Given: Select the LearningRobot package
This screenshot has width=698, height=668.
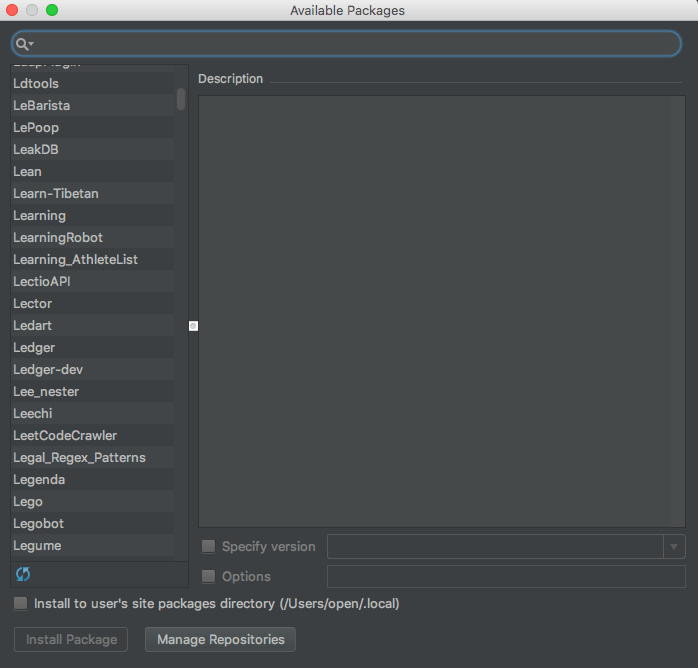Looking at the screenshot, I should tap(93, 238).
